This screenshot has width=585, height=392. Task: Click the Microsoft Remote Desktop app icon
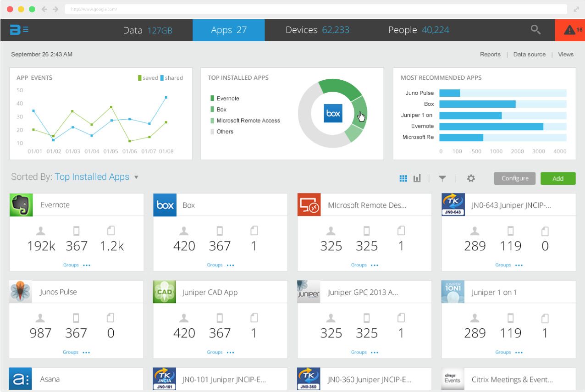click(x=309, y=205)
